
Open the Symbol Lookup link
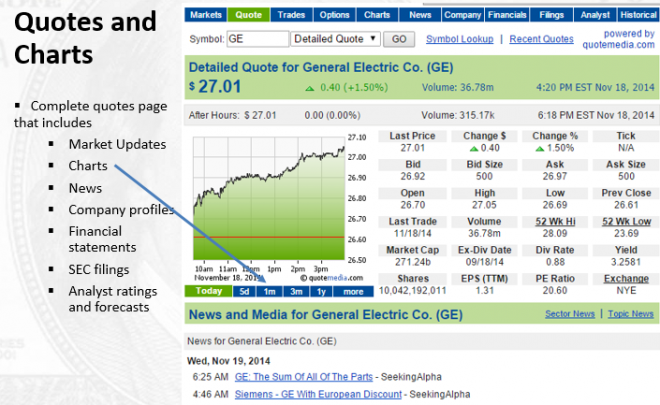click(460, 39)
